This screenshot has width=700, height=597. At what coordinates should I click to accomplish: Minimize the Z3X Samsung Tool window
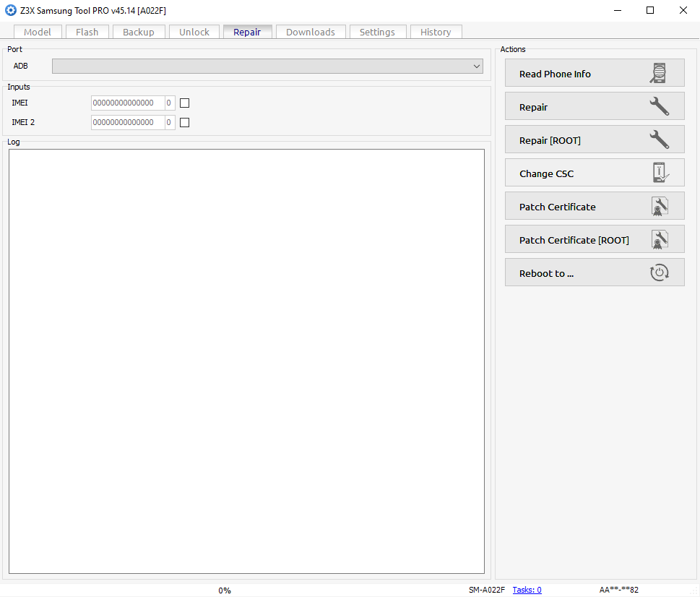coord(618,10)
